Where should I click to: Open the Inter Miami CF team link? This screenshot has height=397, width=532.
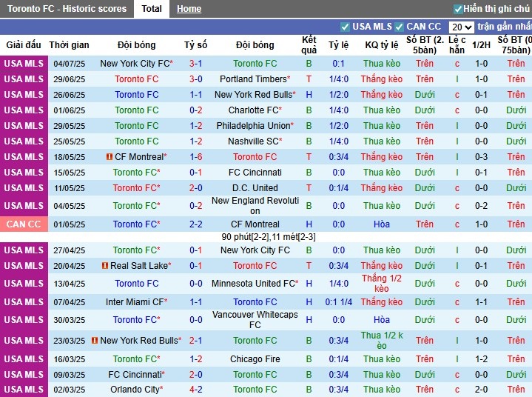(134, 302)
